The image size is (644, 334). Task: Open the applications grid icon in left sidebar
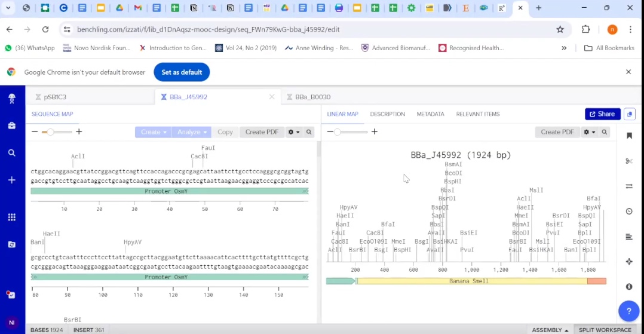[x=11, y=217]
